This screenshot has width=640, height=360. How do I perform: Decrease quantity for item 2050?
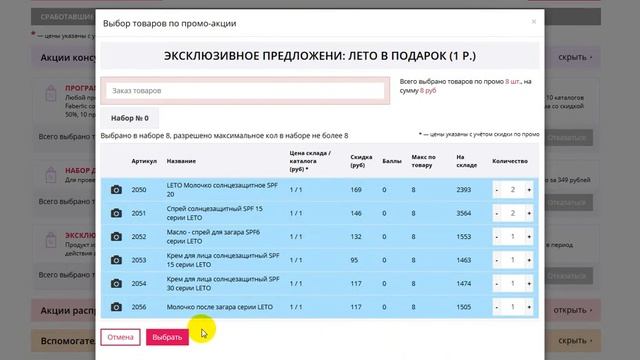click(497, 190)
